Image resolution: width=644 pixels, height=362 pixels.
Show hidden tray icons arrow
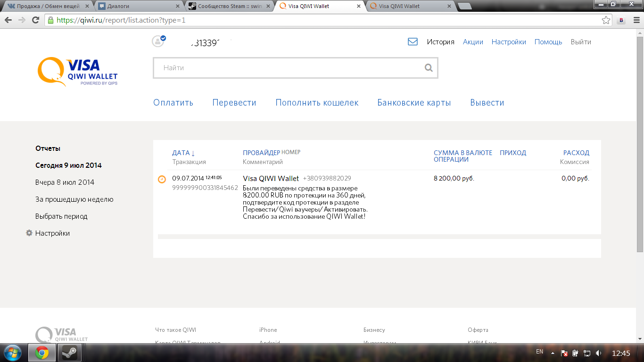553,353
